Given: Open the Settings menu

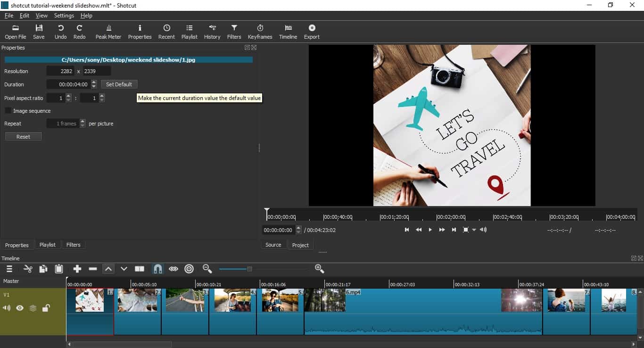Looking at the screenshot, I should coord(64,15).
